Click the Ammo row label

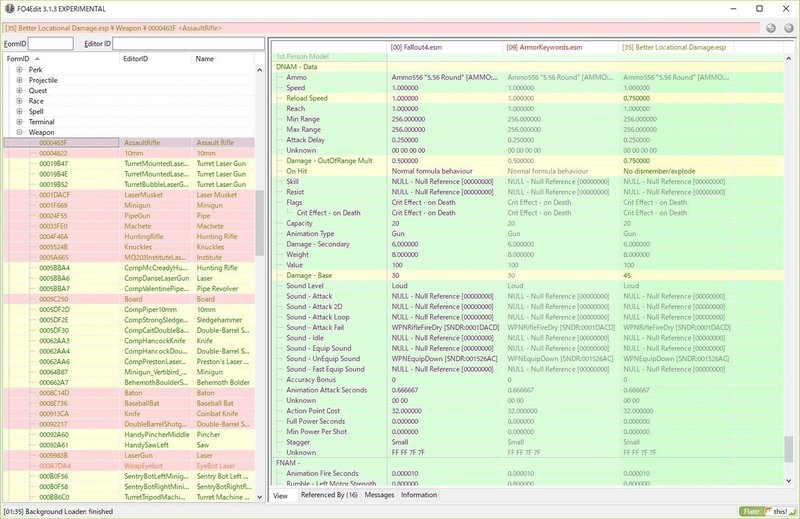[x=296, y=77]
